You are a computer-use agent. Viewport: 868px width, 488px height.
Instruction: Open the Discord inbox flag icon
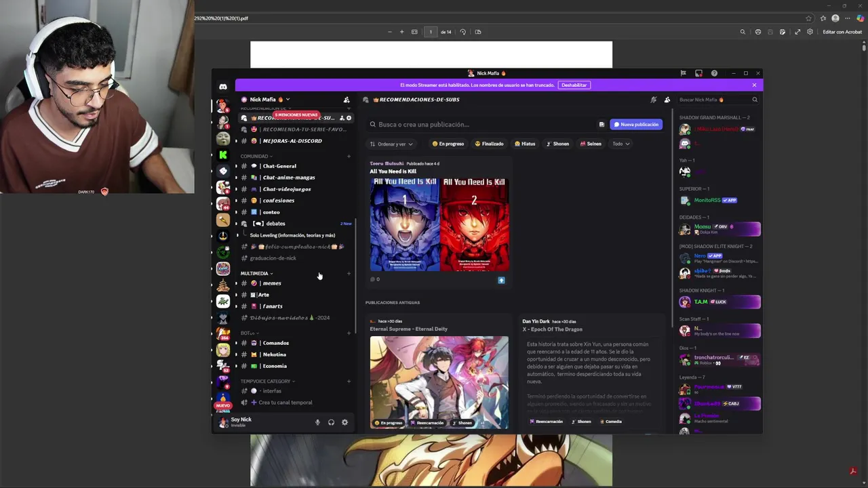(684, 73)
